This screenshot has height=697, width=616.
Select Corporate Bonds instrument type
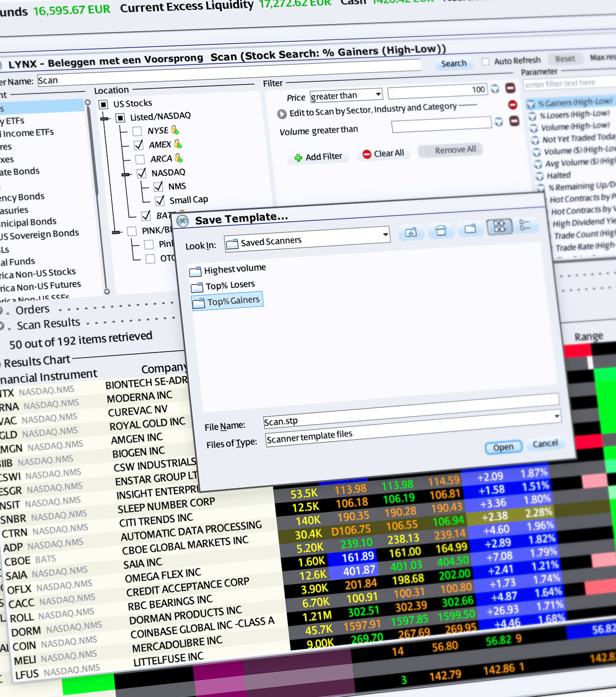tap(20, 172)
